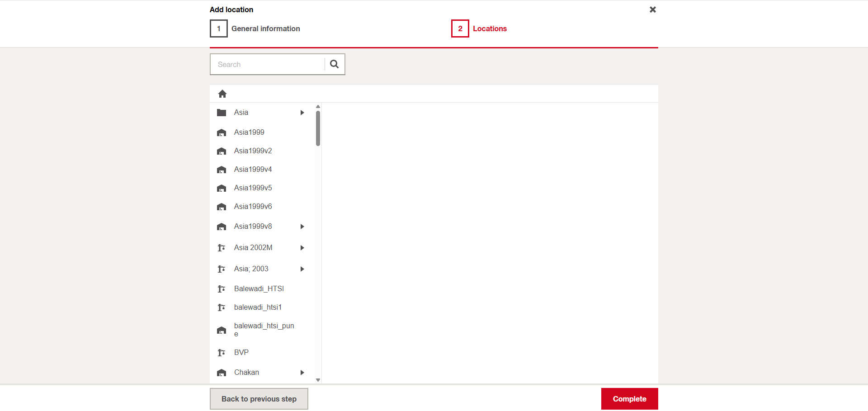Expand the Chakan location arrow
Screen dimensions: 868x411
point(302,373)
